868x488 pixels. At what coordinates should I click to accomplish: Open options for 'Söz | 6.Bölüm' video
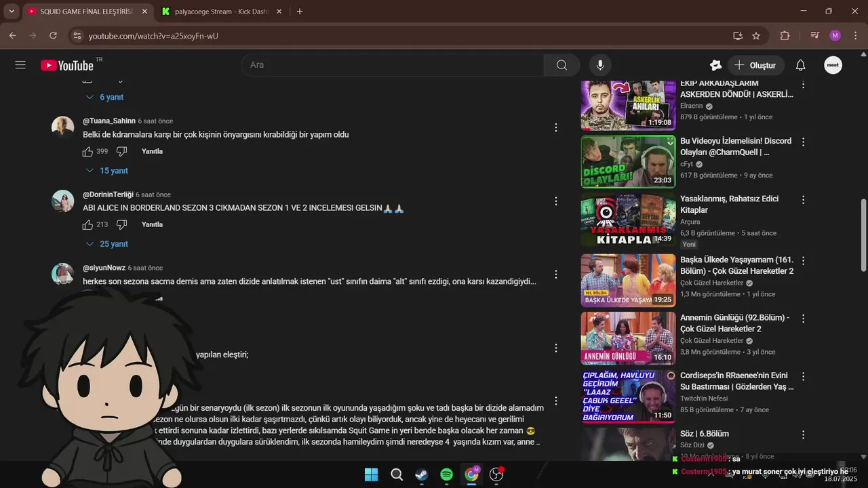(x=804, y=435)
